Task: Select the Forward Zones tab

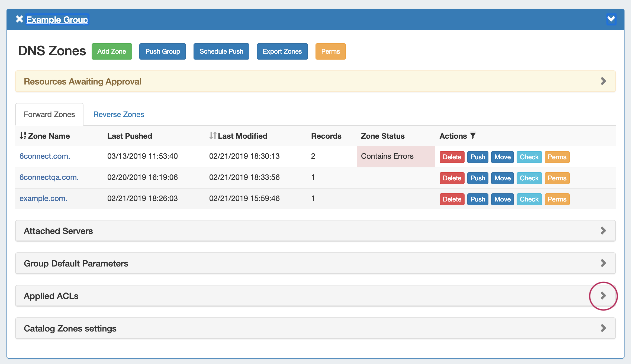Action: point(49,115)
